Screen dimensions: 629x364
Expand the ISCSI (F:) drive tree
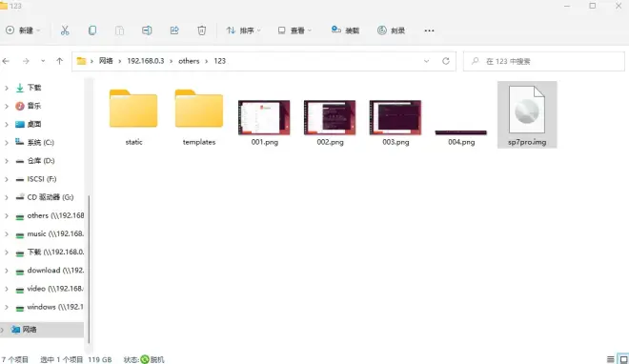[x=6, y=179]
